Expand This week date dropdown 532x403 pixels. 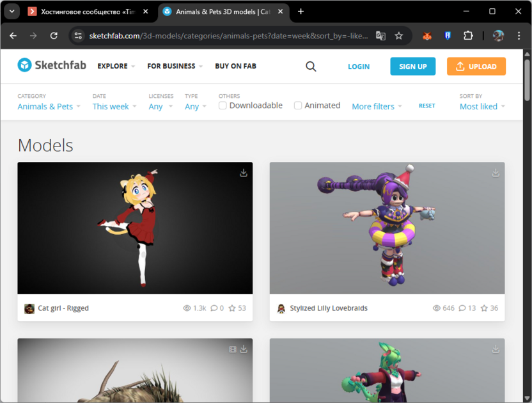(x=114, y=107)
